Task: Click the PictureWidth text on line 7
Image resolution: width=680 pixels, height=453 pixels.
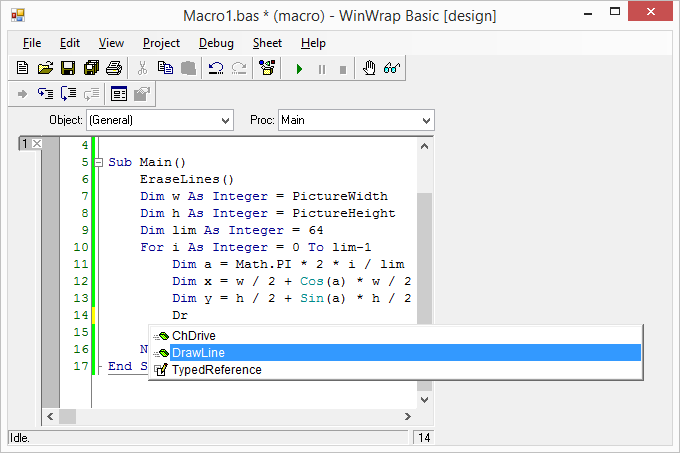Action: [x=340, y=196]
